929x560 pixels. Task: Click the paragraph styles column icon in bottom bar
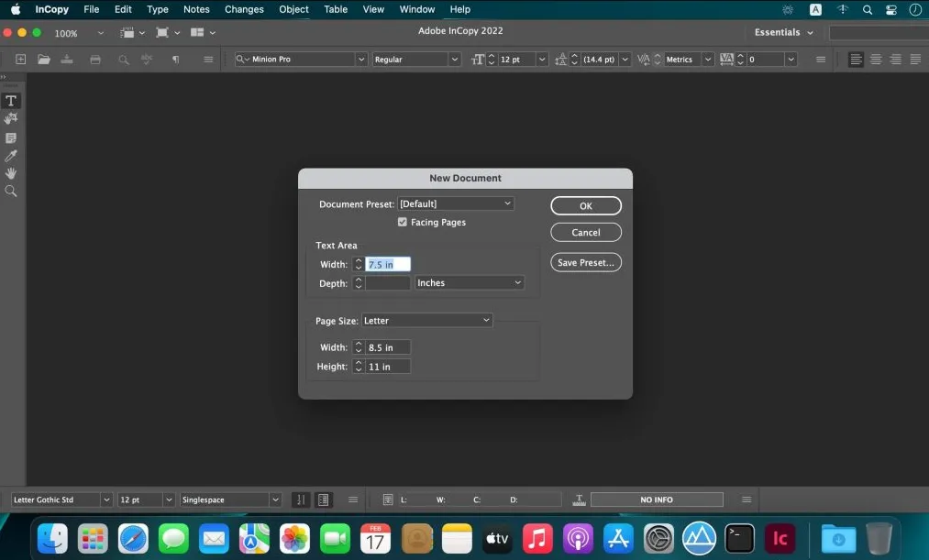click(x=324, y=500)
